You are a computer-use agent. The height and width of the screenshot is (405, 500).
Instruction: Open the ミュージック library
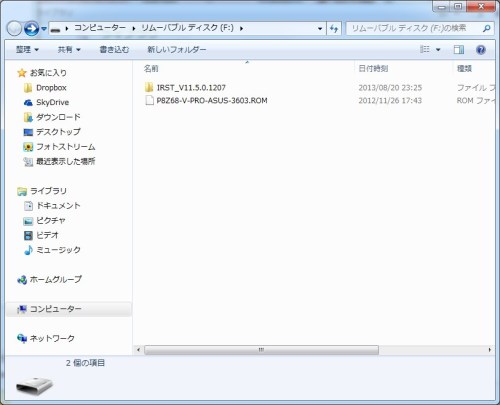click(58, 250)
